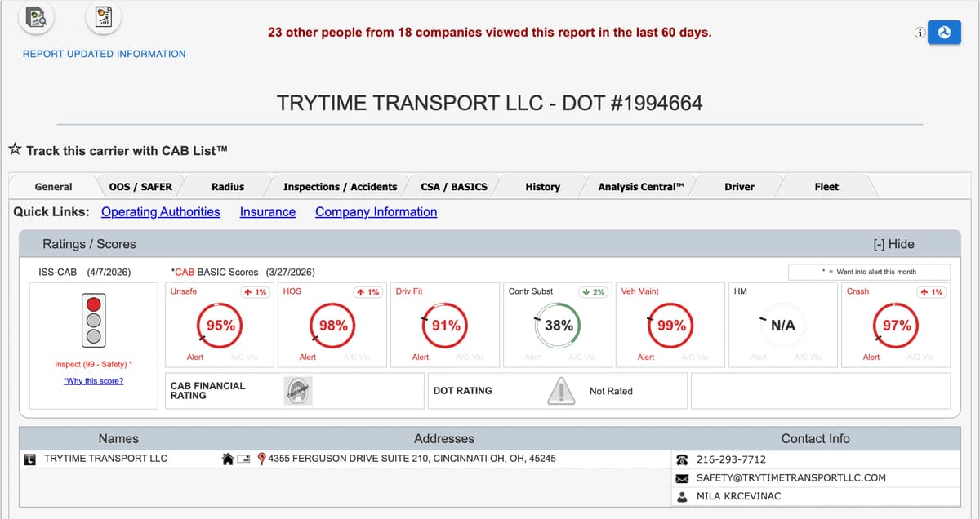The image size is (980, 519).
Task: Follow the Company Information quick link
Action: [376, 212]
